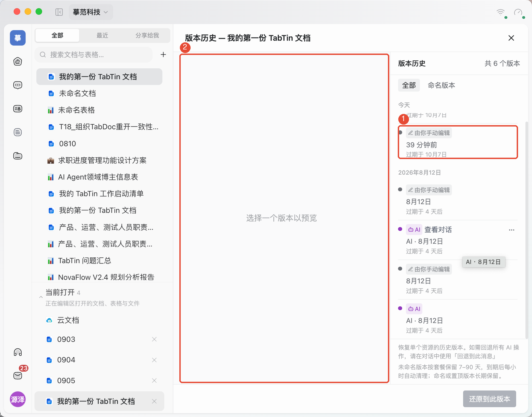Close the 0904 open document

[x=154, y=360]
